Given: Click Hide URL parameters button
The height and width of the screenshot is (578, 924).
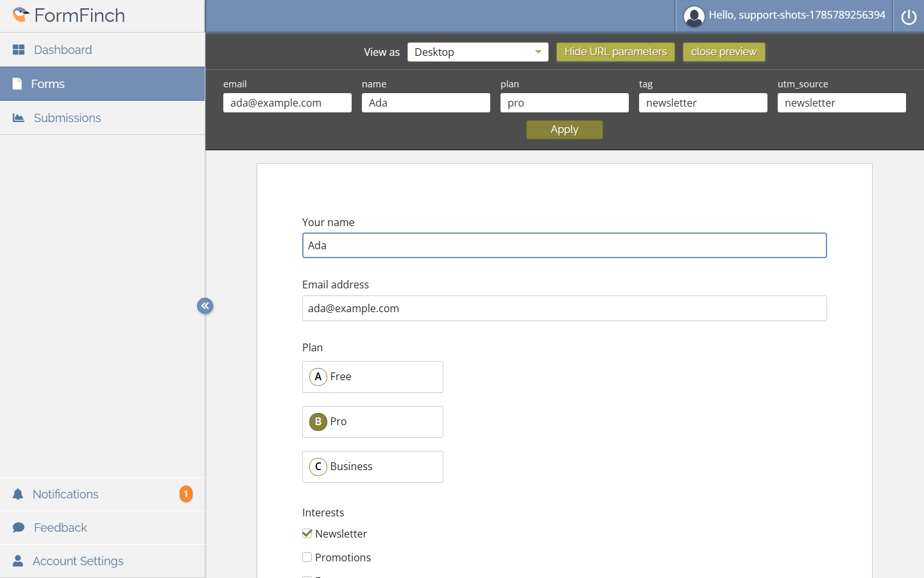Looking at the screenshot, I should tap(615, 52).
